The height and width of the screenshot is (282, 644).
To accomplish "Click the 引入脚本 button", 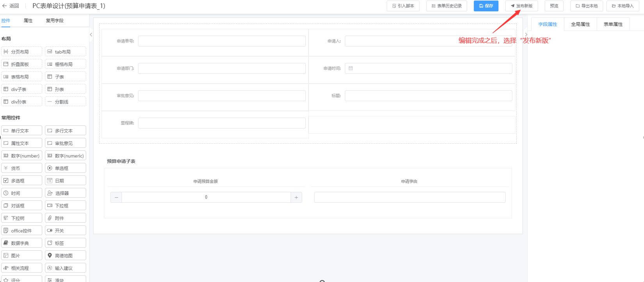I will click(403, 6).
